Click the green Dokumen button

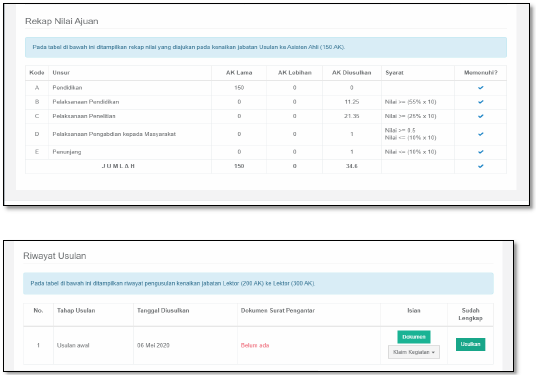414,337
